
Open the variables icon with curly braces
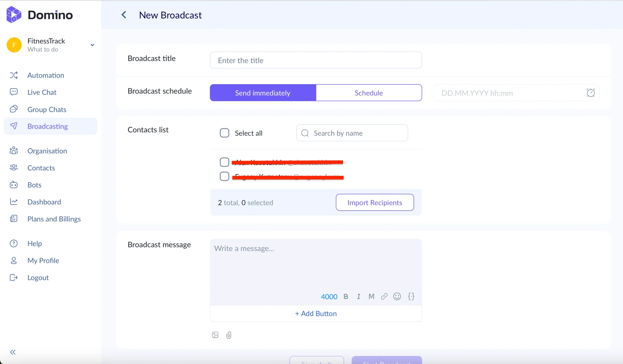point(411,296)
